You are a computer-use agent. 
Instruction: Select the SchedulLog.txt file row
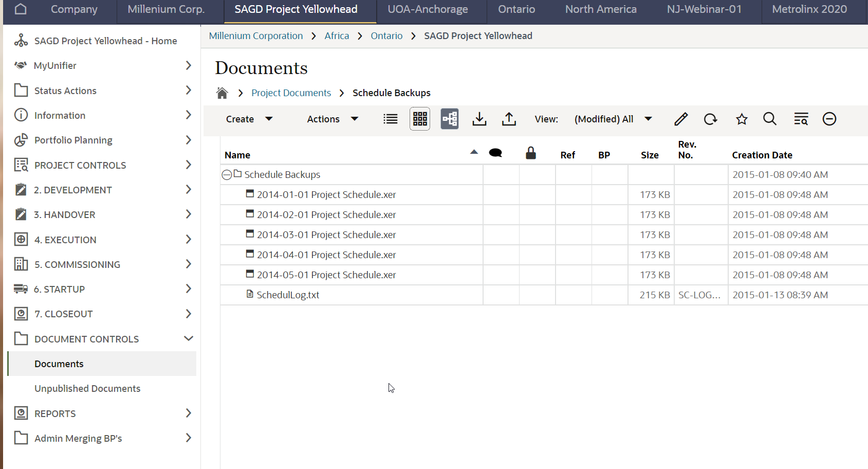pos(288,295)
